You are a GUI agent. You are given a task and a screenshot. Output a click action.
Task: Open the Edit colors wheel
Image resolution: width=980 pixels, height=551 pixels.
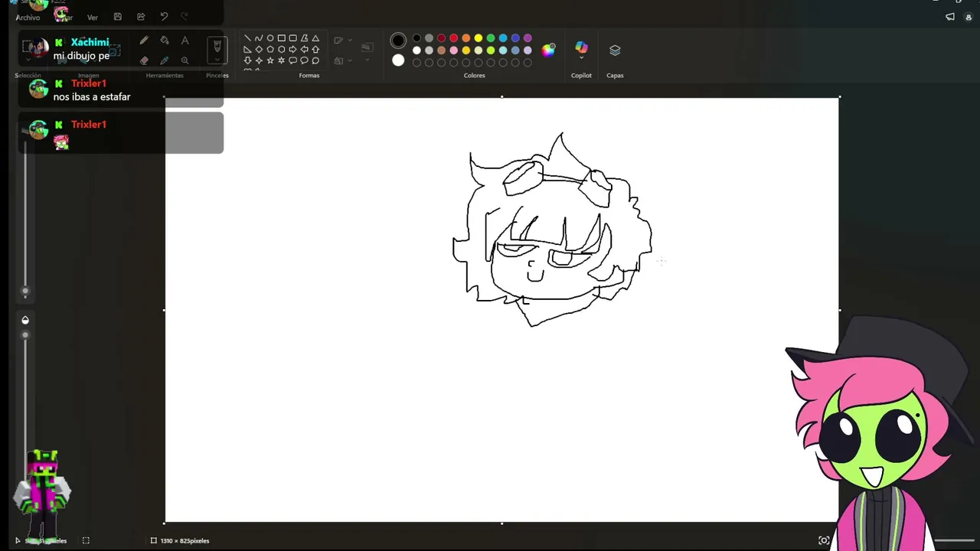pos(548,51)
